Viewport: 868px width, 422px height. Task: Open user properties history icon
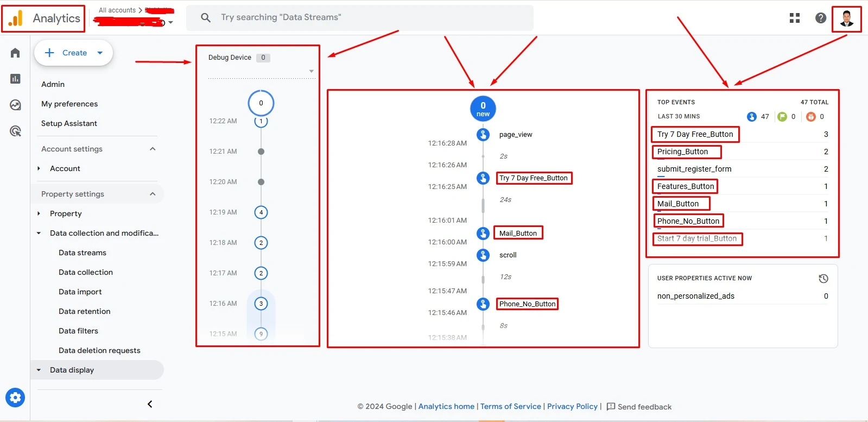823,279
